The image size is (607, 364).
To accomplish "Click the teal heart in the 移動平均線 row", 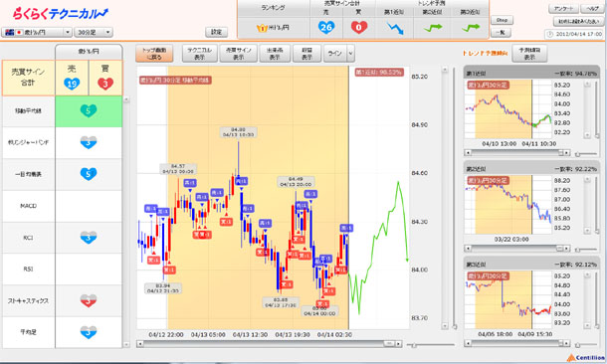I will (89, 111).
